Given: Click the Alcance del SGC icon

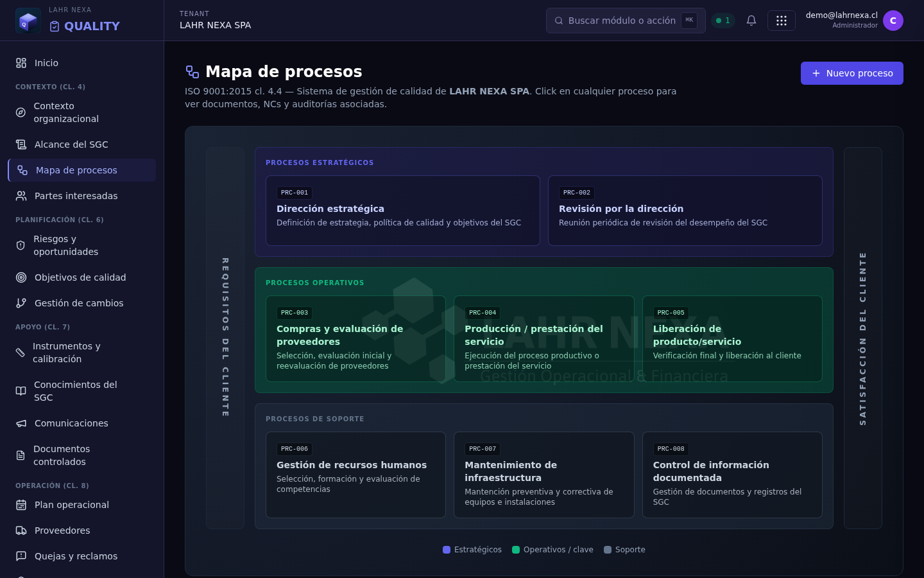Looking at the screenshot, I should [x=21, y=144].
